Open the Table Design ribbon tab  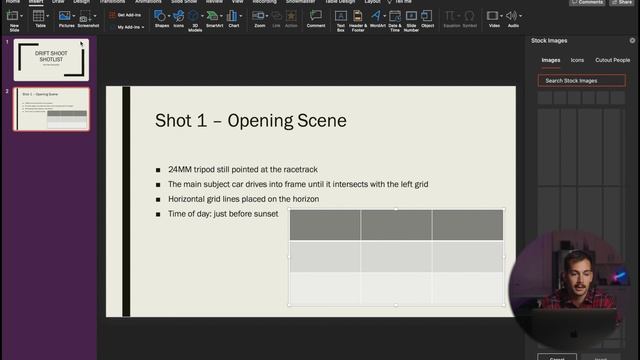tap(340, 2)
